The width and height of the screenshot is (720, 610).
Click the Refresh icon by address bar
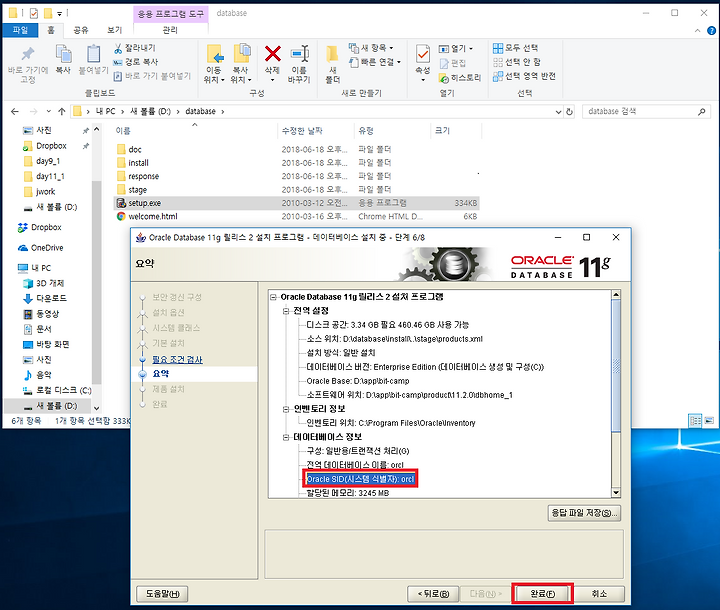(569, 112)
